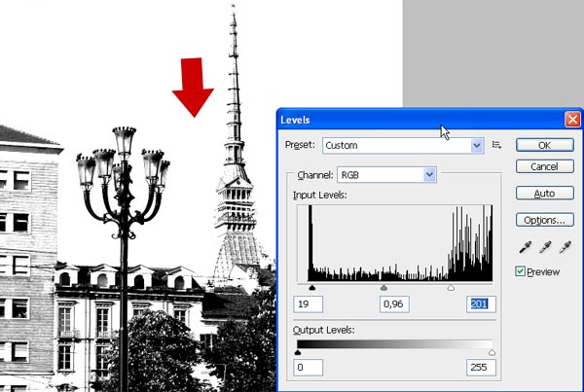Screen dimensions: 584x392
Task: Open the Options... button
Action: 544,220
